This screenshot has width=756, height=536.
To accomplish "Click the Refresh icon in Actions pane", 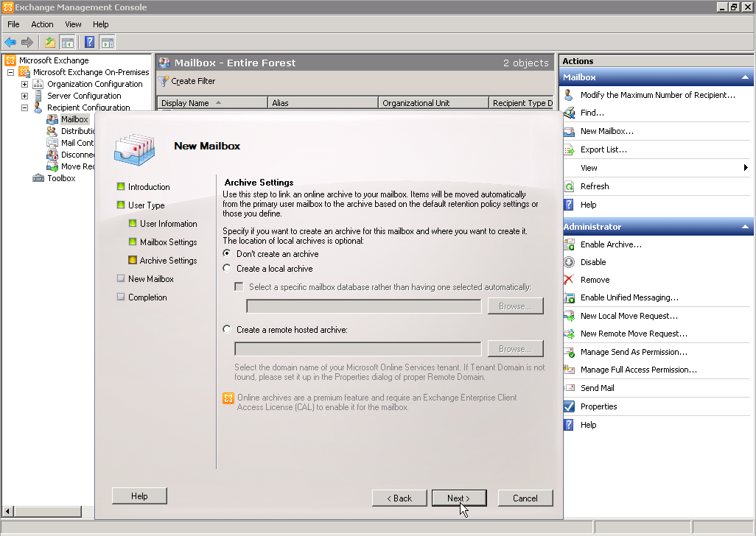I will coord(569,186).
